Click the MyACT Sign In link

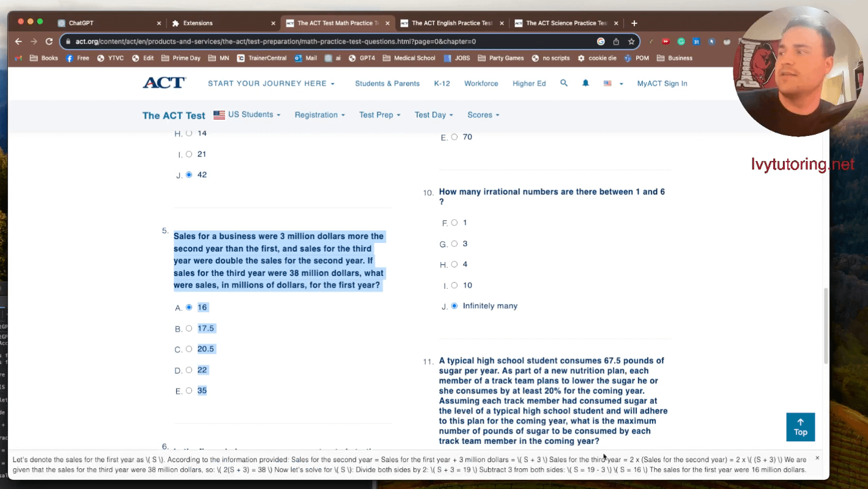coord(662,83)
